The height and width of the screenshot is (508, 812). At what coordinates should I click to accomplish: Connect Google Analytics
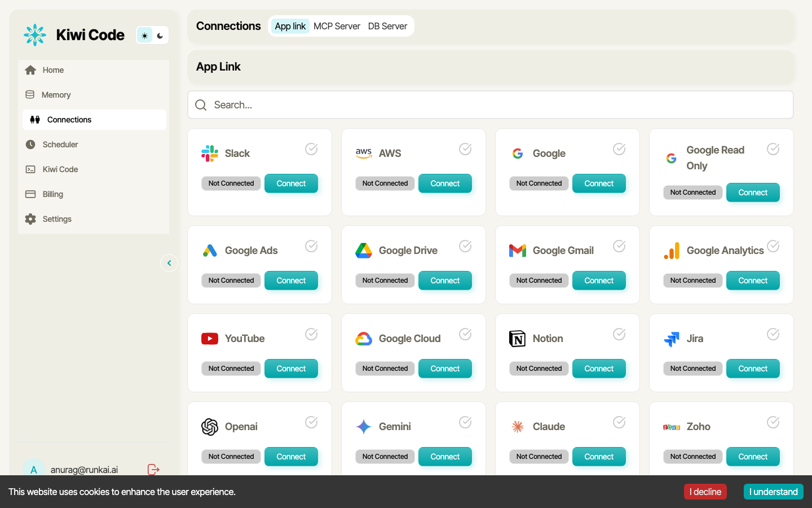point(753,281)
